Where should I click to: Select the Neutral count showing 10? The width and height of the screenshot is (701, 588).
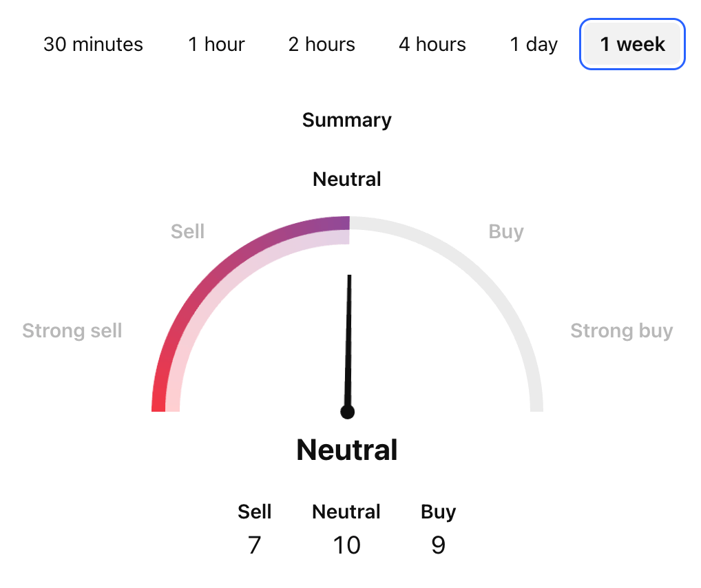click(346, 545)
